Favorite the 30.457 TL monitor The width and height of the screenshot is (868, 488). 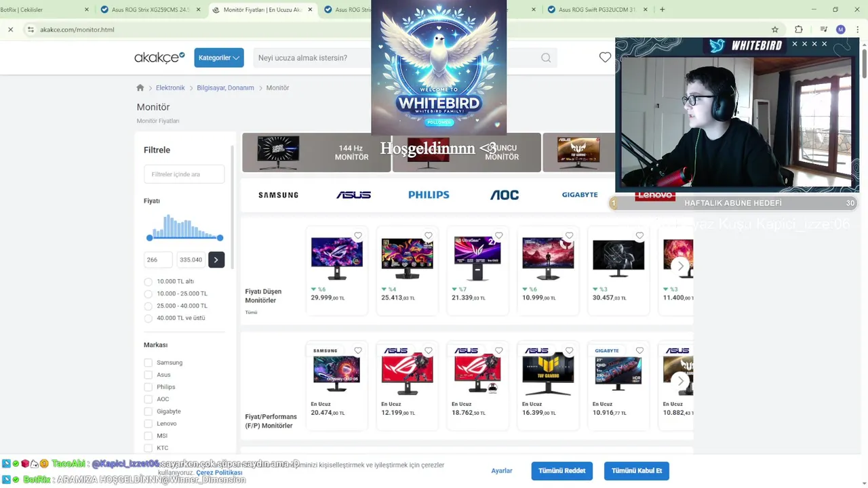[639, 236]
